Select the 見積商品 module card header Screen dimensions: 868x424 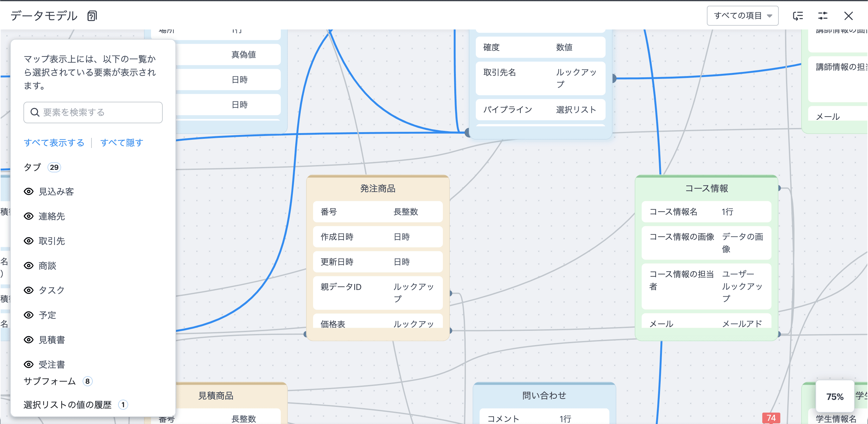[216, 395]
